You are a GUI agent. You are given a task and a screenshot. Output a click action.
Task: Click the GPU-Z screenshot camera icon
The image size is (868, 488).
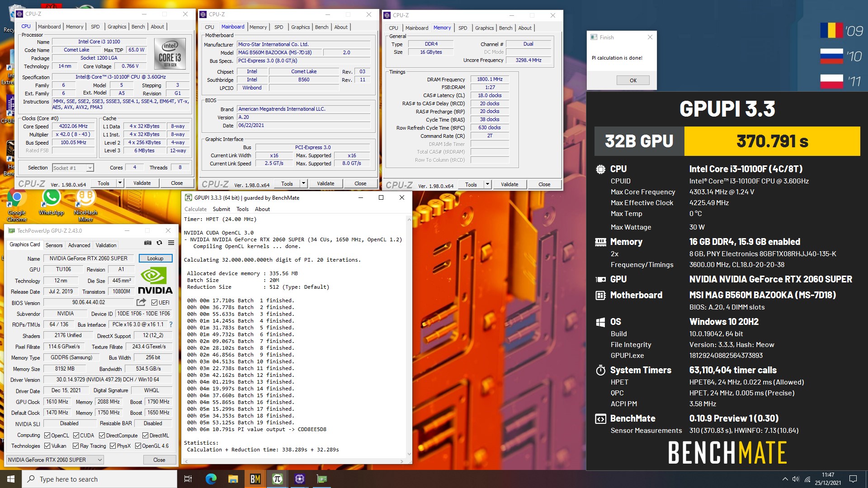point(148,243)
